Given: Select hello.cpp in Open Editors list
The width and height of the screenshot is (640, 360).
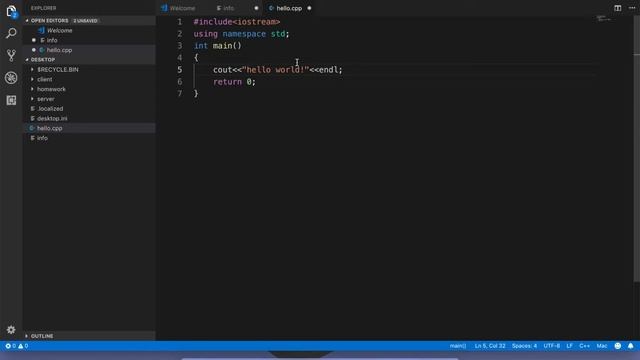Looking at the screenshot, I should pyautogui.click(x=89, y=50).
